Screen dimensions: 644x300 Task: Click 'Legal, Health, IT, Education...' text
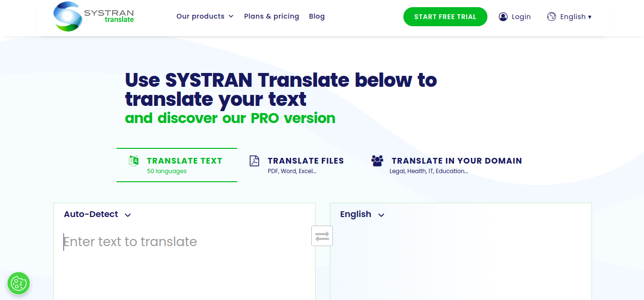click(x=429, y=171)
